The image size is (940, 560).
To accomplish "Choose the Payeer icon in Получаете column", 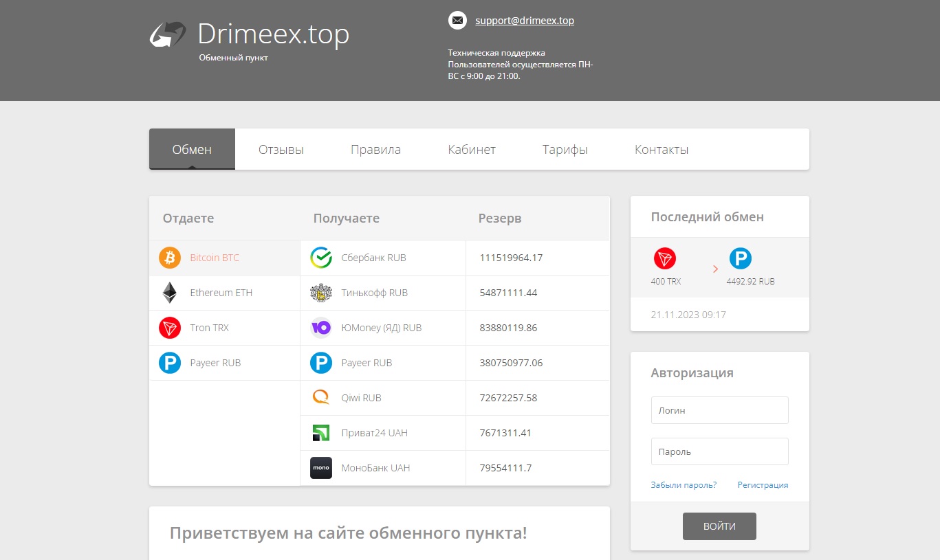I will pos(321,363).
